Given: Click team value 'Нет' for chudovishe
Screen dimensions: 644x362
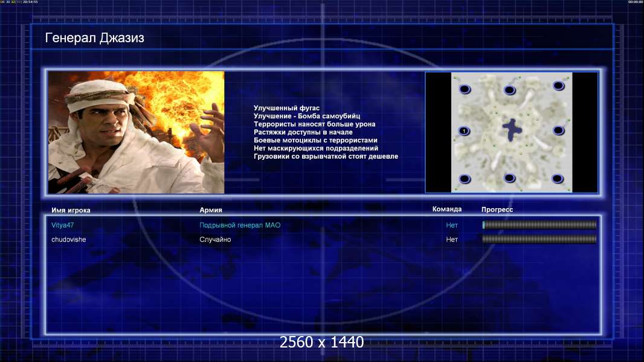Looking at the screenshot, I should tap(452, 240).
